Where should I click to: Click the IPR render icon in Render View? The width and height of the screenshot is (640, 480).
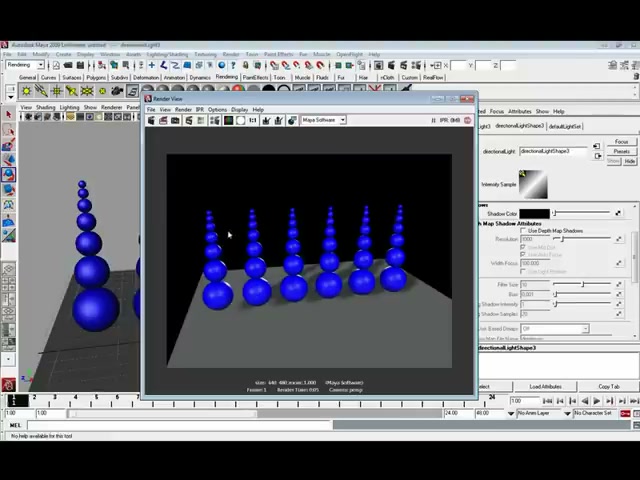pyautogui.click(x=189, y=120)
